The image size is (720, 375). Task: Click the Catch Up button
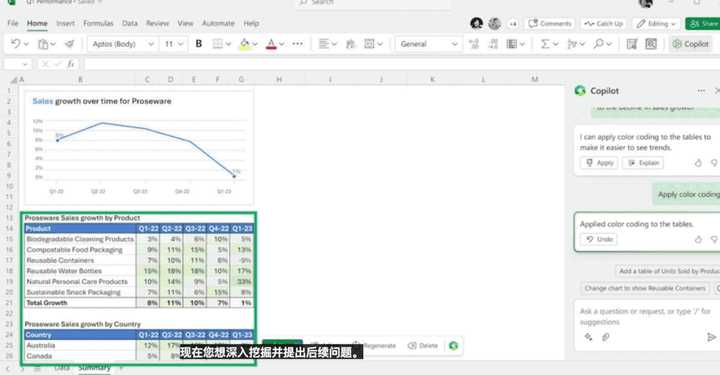(x=603, y=23)
